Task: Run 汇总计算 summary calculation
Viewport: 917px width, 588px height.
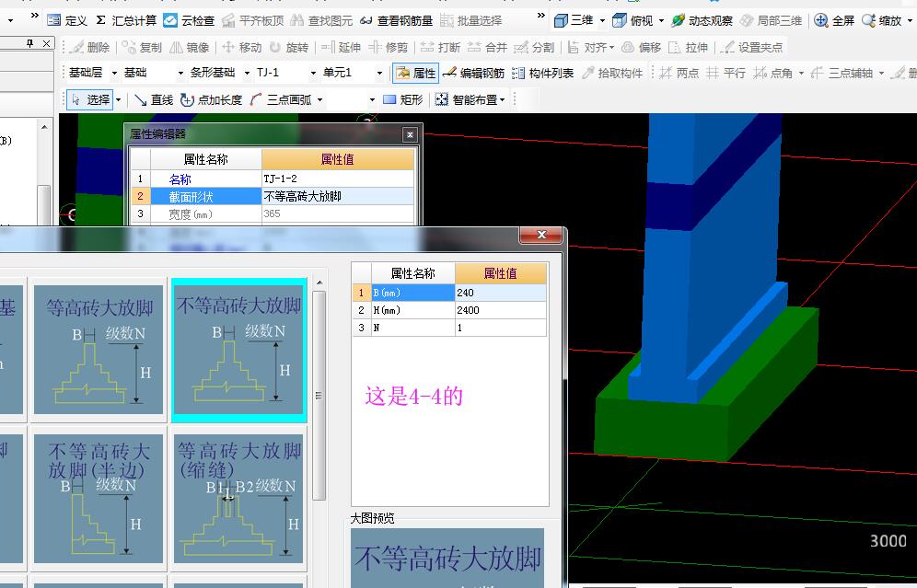Action: point(126,20)
